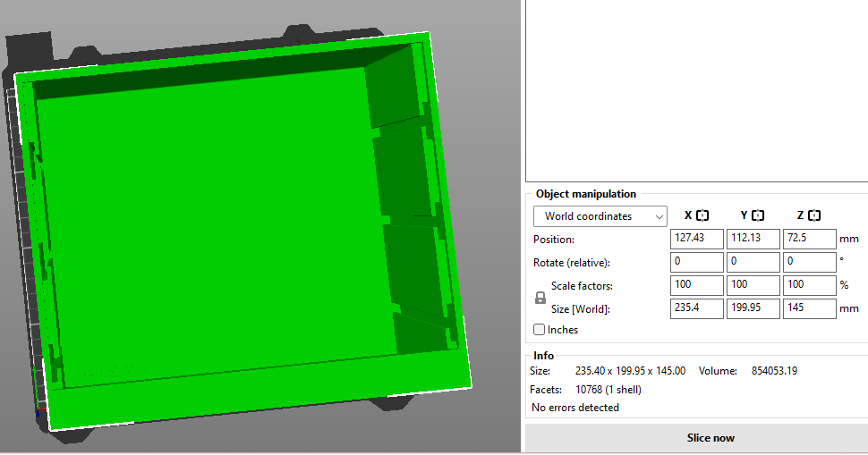Focus the Scale factors Y field
The height and width of the screenshot is (455, 868).
pos(753,285)
